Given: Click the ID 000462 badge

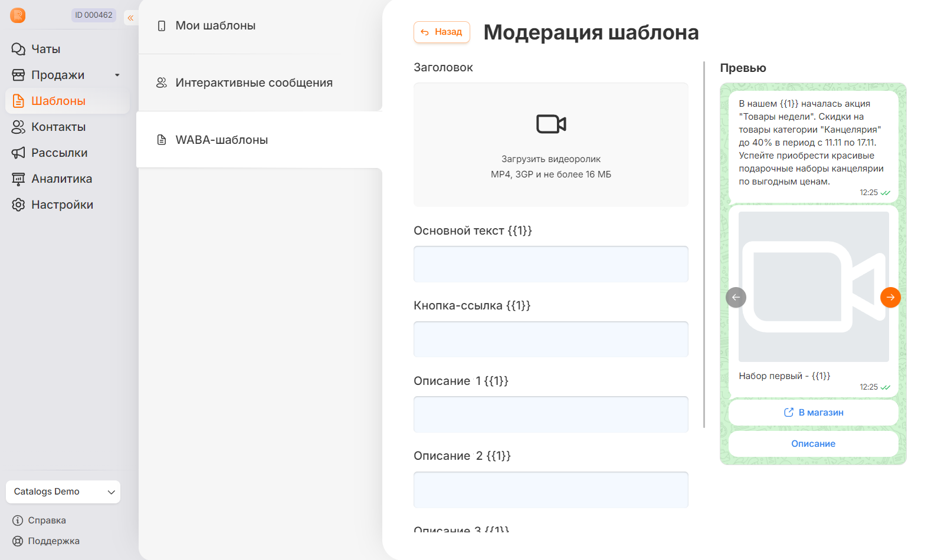Looking at the screenshot, I should 94,15.
